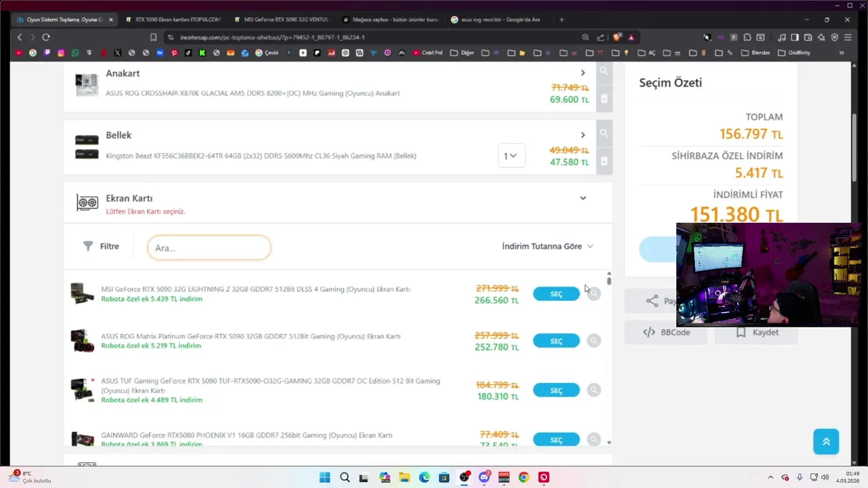Reload the page with the refresh icon

(x=45, y=37)
